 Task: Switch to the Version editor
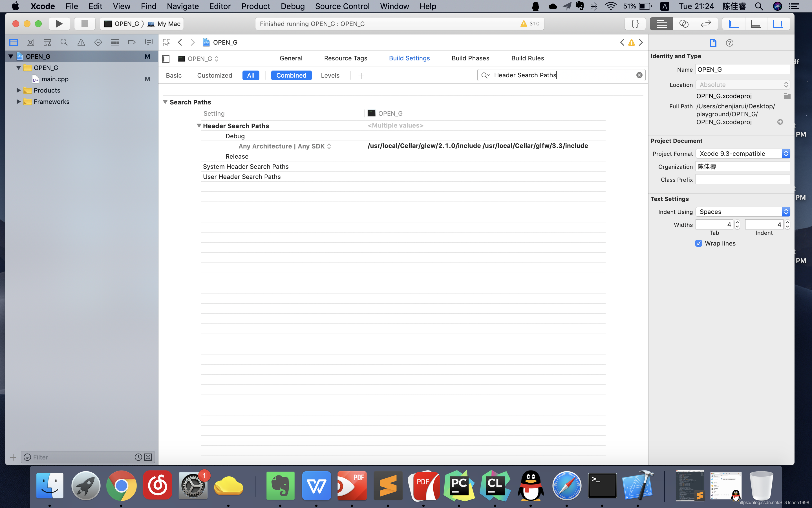coord(706,23)
